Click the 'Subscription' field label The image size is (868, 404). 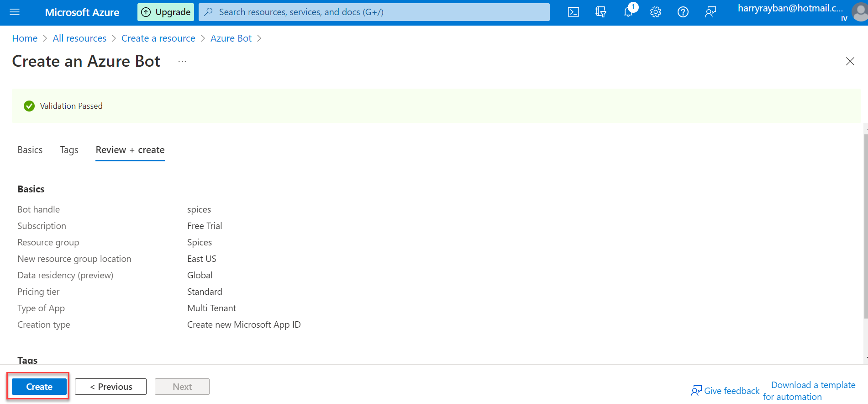(x=42, y=226)
